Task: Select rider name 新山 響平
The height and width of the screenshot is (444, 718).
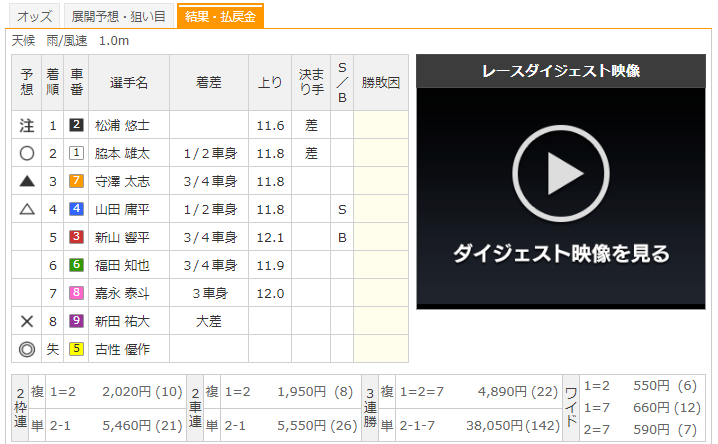Action: (x=122, y=237)
